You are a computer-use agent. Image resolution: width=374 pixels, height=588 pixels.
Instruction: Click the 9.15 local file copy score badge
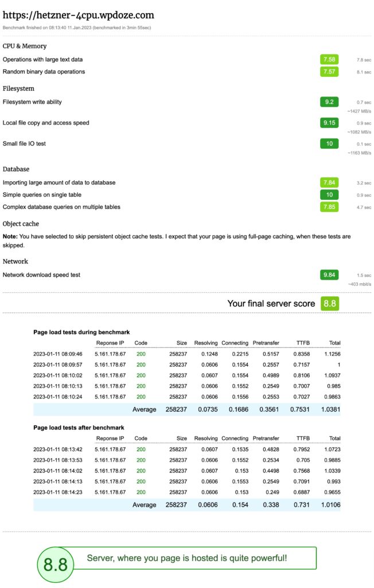pyautogui.click(x=329, y=123)
